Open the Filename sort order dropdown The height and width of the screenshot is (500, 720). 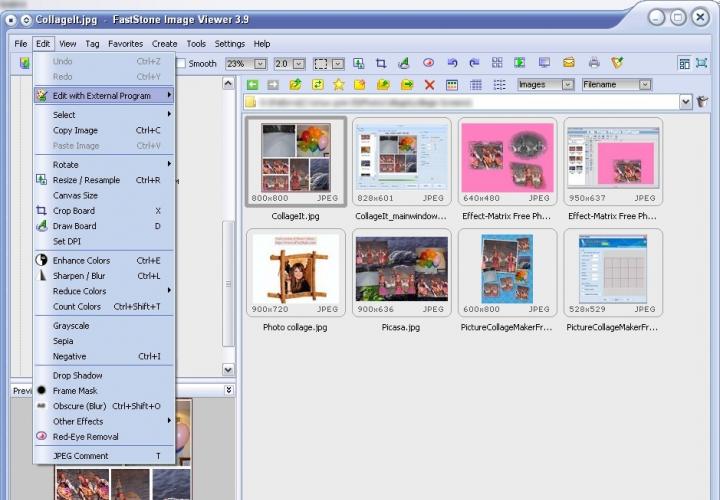[645, 85]
